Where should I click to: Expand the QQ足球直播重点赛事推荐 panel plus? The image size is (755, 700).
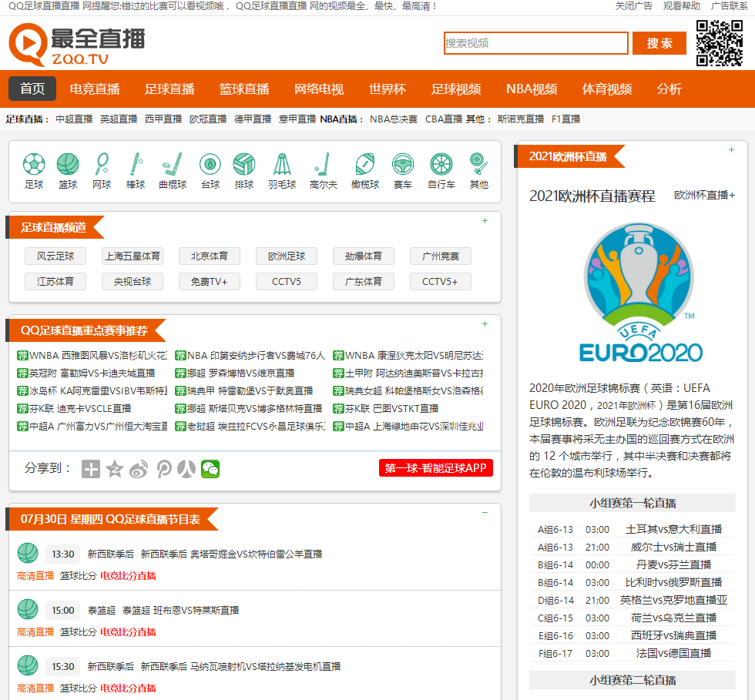[485, 323]
